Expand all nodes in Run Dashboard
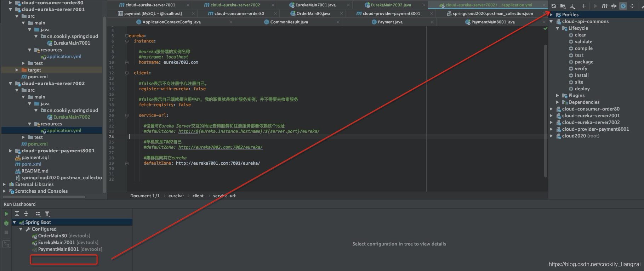Viewport: 644px width, 271px height. pos(17,214)
